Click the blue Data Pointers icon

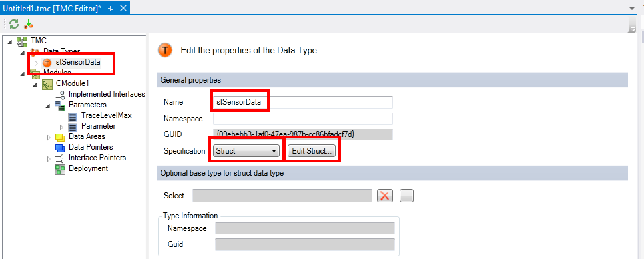pos(60,148)
